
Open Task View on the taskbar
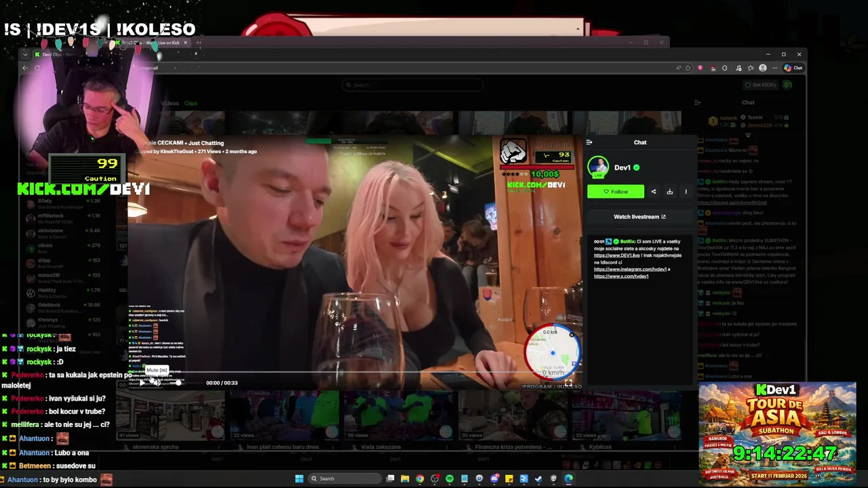pyautogui.click(x=390, y=479)
